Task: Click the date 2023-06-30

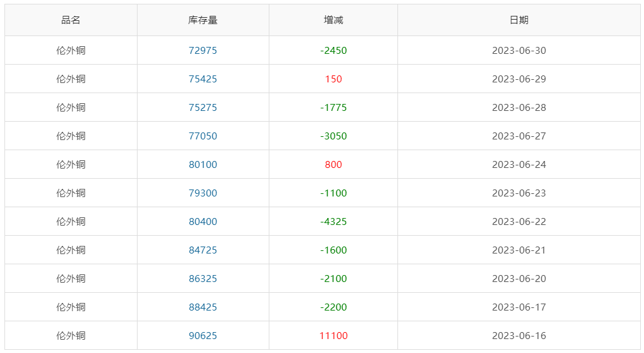Action: 519,51
